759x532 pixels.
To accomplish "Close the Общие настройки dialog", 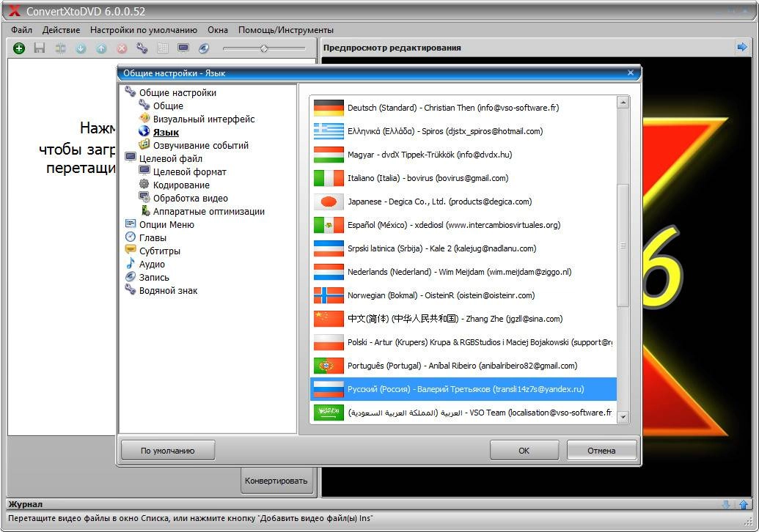I will tap(630, 73).
